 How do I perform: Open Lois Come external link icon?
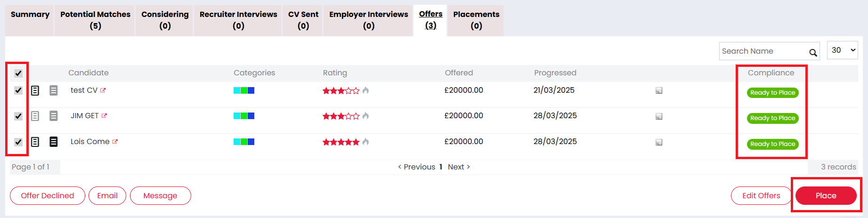(115, 142)
